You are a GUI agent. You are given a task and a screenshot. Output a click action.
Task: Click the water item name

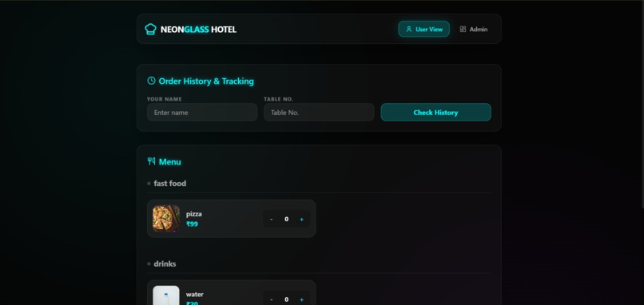point(195,295)
